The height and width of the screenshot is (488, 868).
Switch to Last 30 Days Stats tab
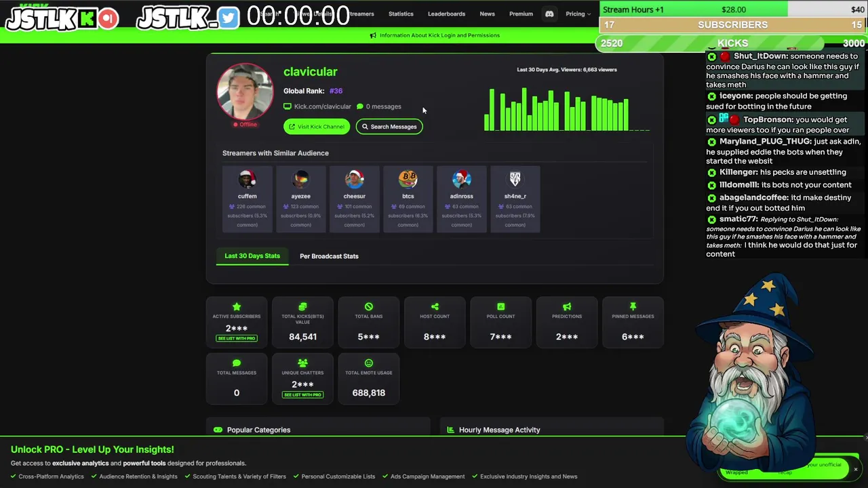[x=252, y=256]
